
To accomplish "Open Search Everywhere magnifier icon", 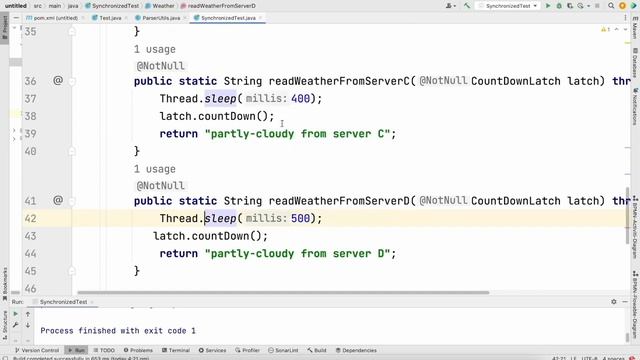I will [611, 6].
